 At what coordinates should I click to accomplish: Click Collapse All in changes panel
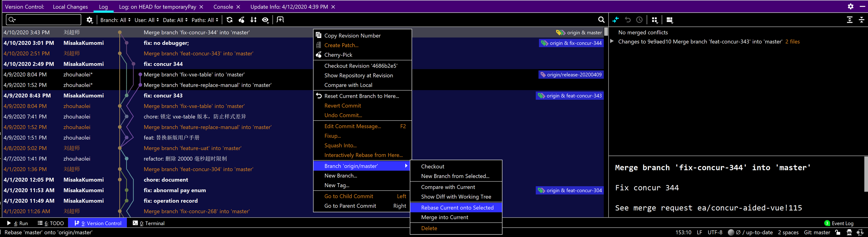pyautogui.click(x=861, y=20)
